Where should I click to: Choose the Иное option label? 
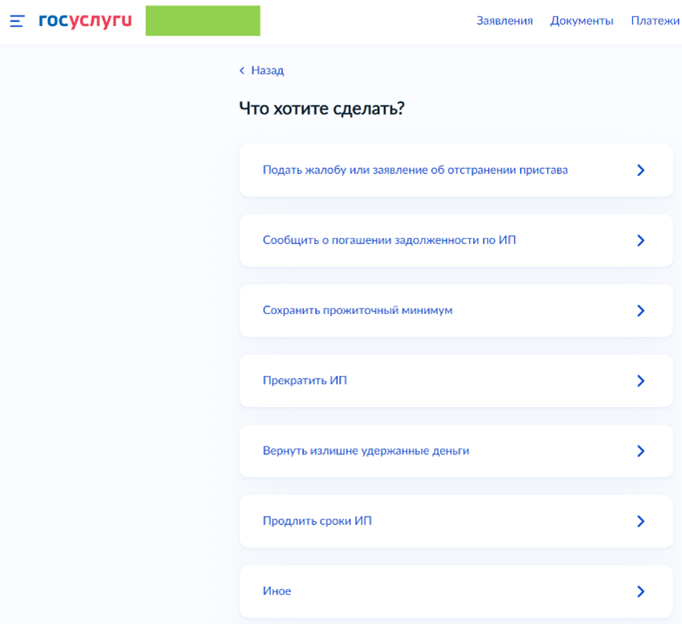277,591
